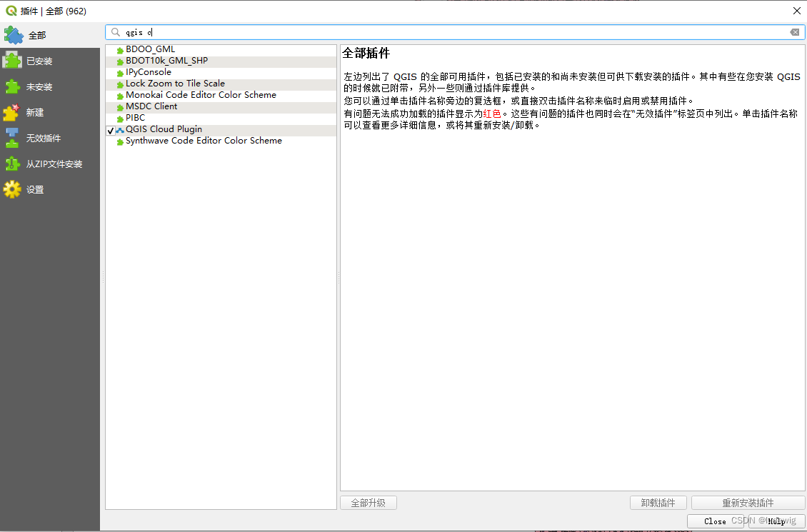Screen dimensions: 807x532
Task: Click the Help button
Action: click(x=776, y=521)
